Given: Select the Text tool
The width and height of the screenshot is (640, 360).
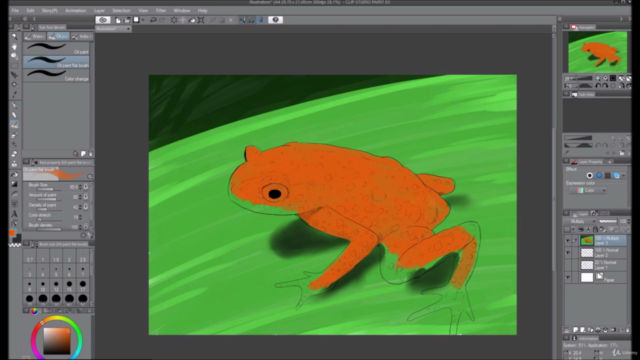Looking at the screenshot, I should point(14,213).
